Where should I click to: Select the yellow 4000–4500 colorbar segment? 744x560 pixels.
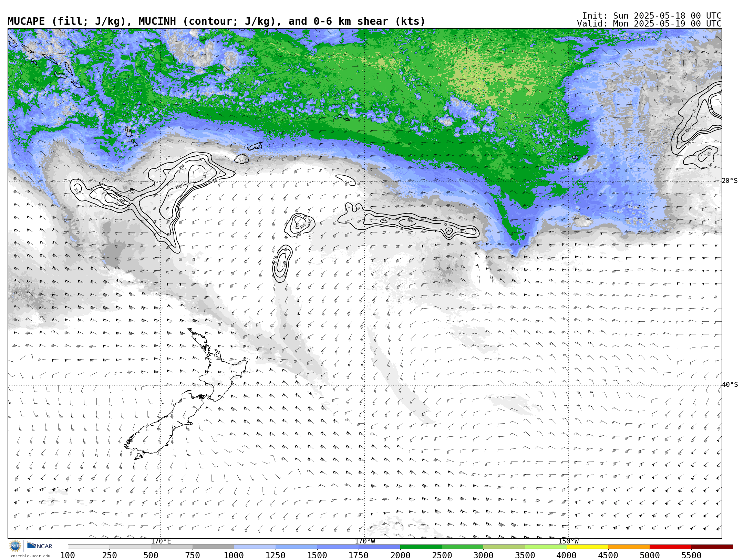(x=587, y=547)
